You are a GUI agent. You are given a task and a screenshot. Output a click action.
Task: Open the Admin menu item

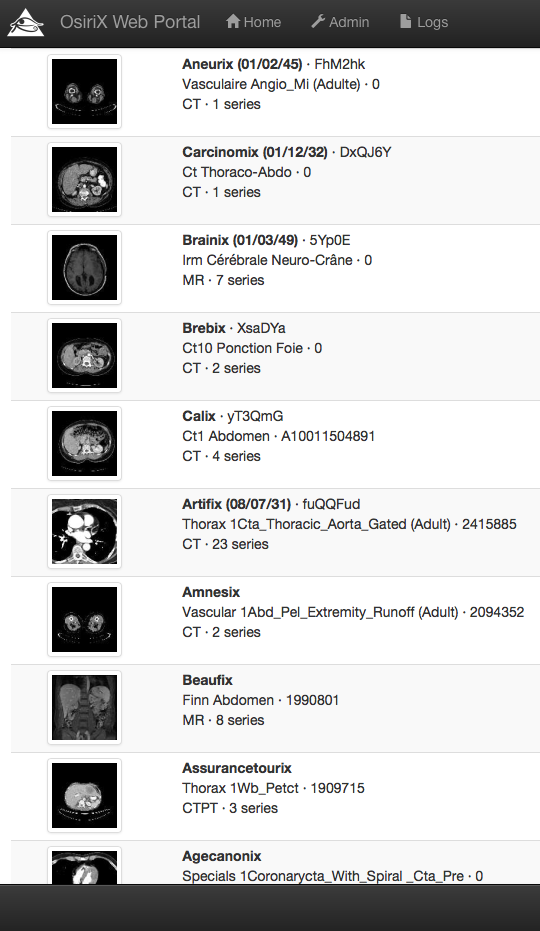pos(340,22)
